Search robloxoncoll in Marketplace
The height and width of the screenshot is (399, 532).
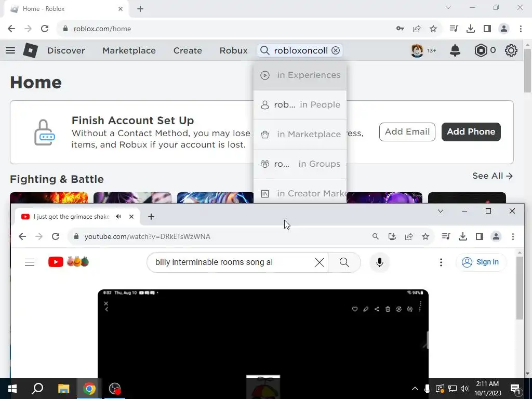coord(300,135)
